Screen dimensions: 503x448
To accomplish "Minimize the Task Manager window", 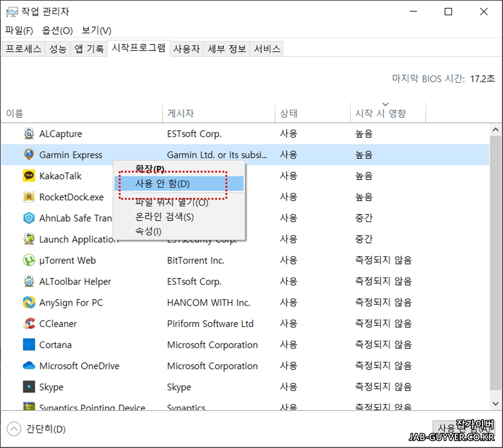I will click(413, 11).
